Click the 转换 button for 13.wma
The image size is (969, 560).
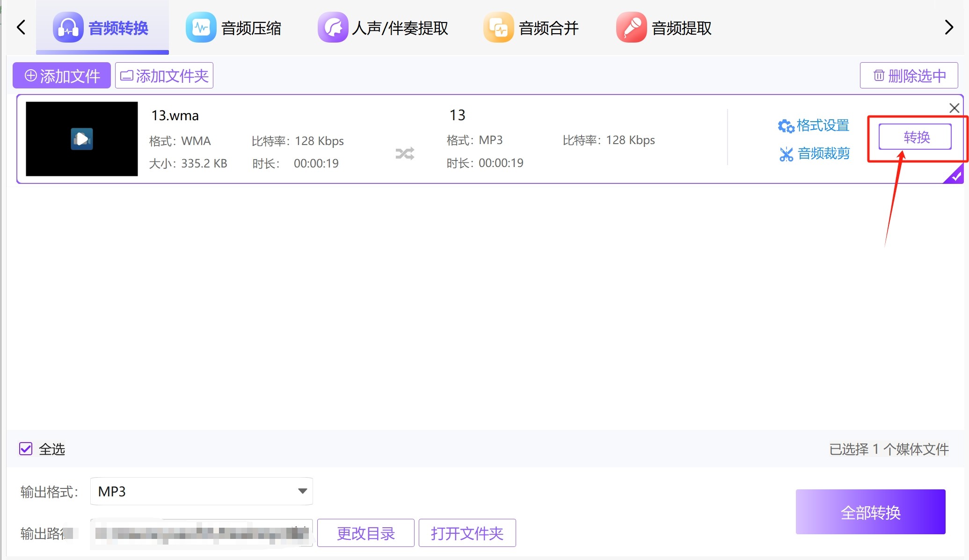tap(915, 137)
